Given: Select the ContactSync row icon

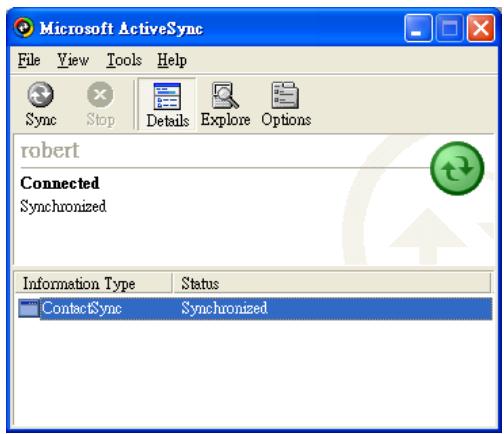Looking at the screenshot, I should coord(29,308).
